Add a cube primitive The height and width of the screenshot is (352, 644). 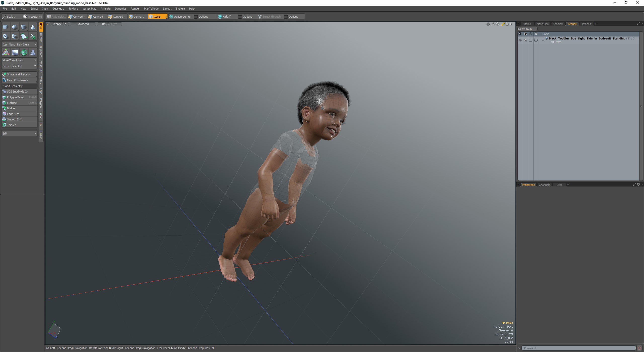(x=5, y=27)
